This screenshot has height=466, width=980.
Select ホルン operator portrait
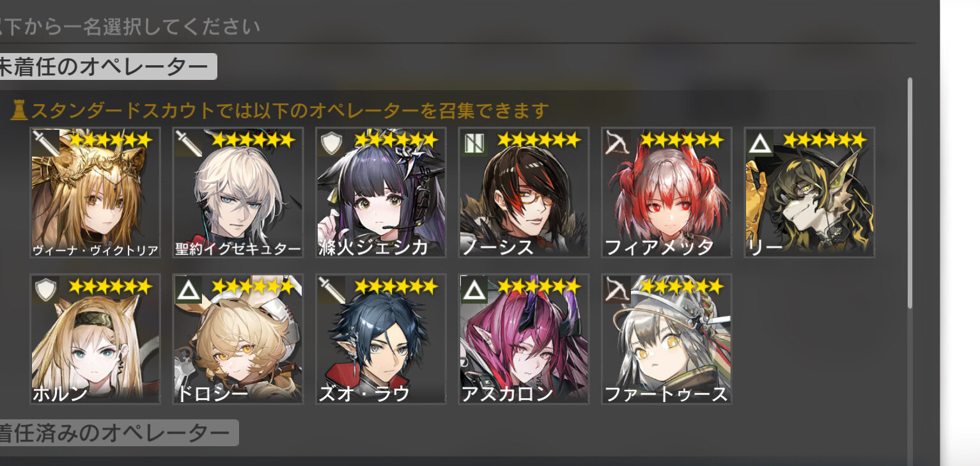pyautogui.click(x=95, y=339)
